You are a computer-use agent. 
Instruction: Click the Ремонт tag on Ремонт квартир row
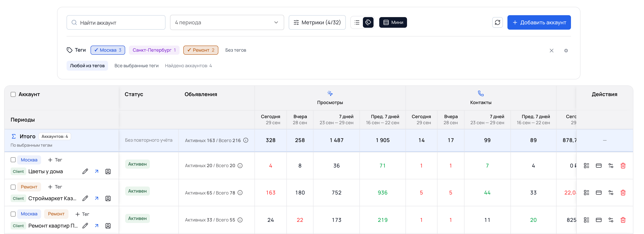(56, 214)
